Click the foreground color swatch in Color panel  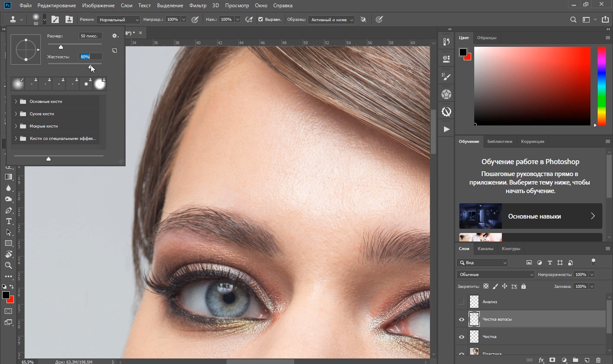(463, 52)
